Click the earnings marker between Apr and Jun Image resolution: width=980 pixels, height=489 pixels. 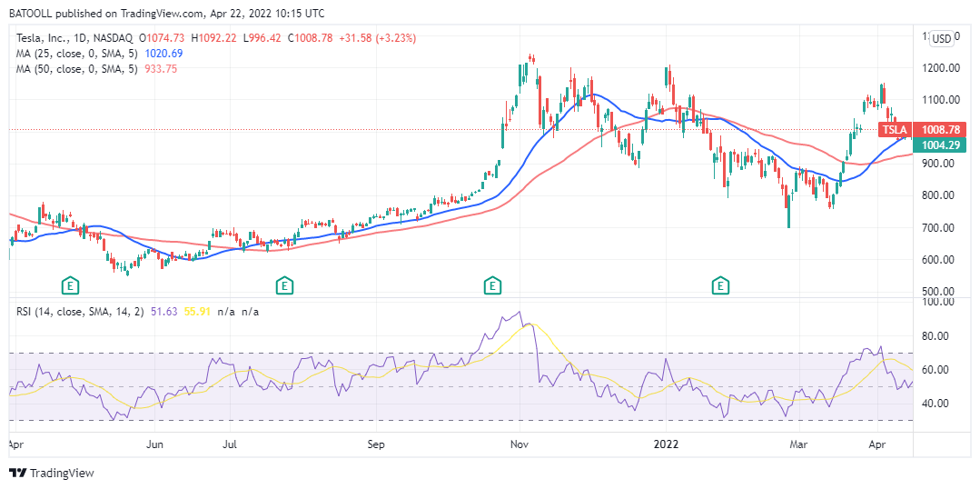pos(71,286)
